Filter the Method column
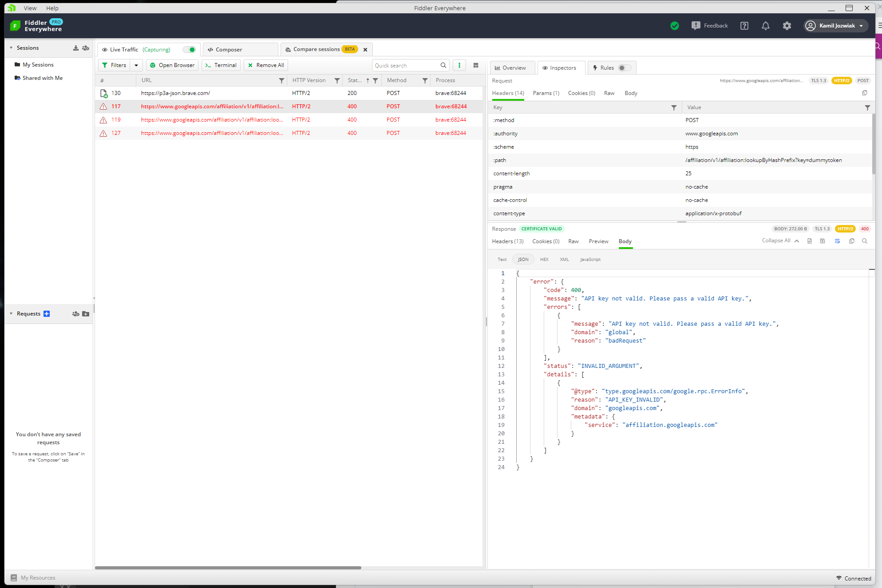 pos(425,80)
